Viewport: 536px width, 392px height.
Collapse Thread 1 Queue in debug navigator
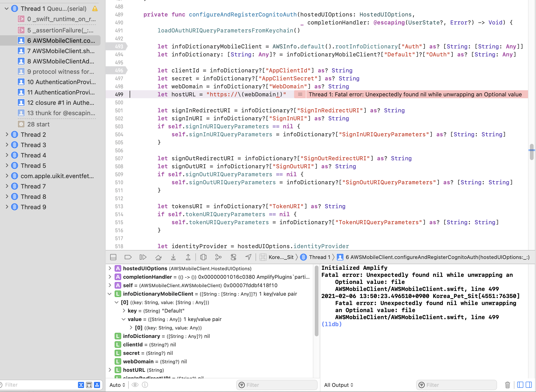(6, 8)
